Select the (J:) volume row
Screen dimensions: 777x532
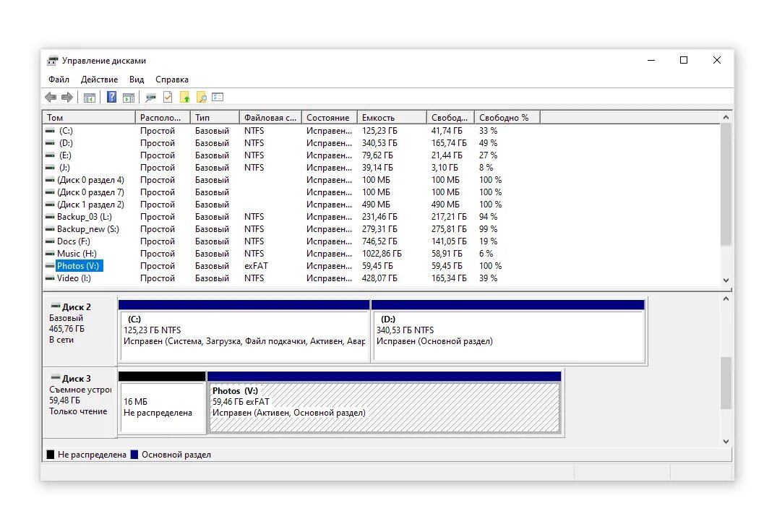pos(382,168)
